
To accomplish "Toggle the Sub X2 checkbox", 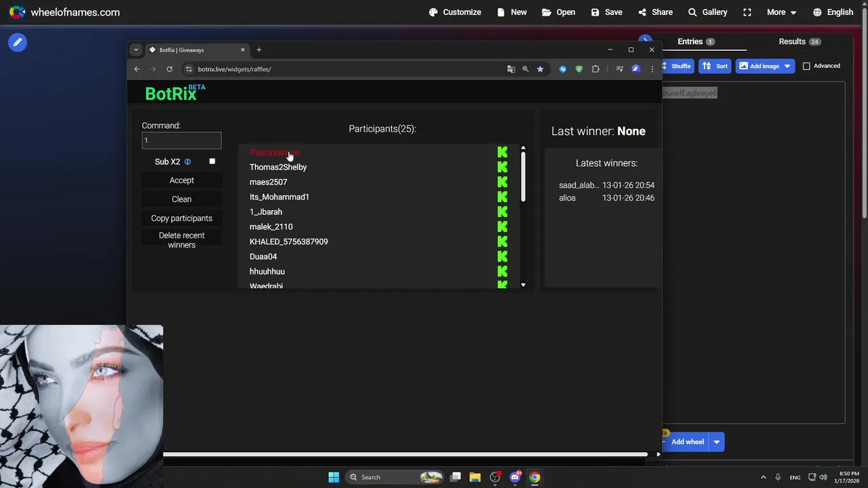I will 212,161.
